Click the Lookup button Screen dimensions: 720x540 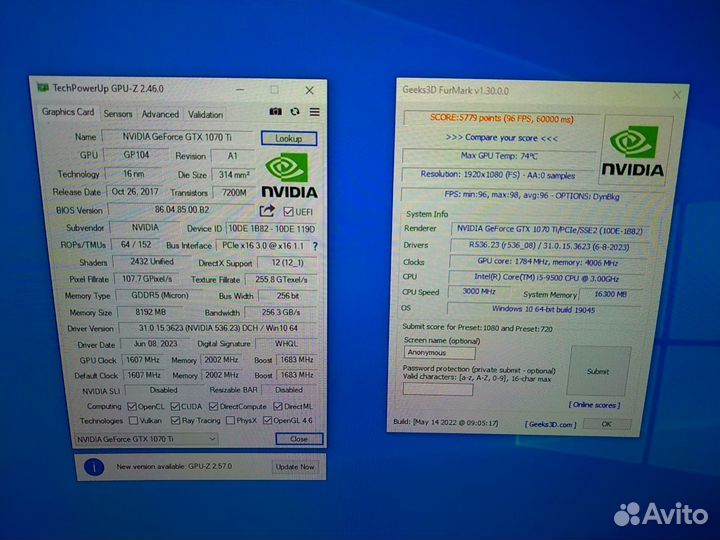[x=289, y=138]
